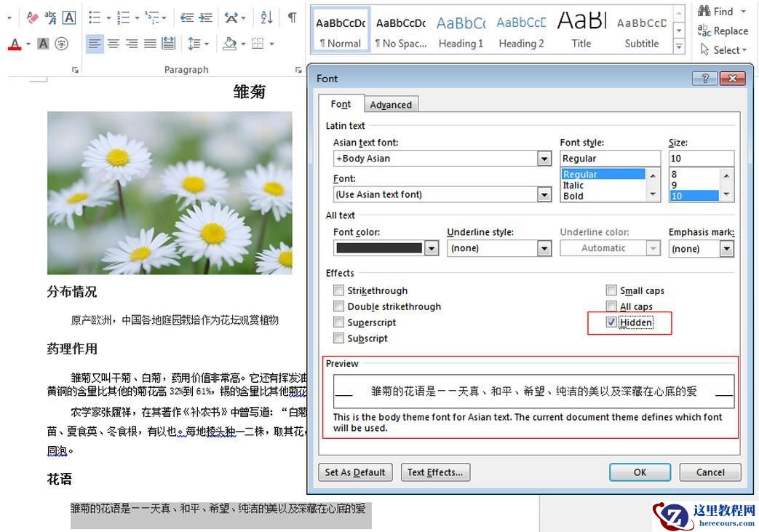The image size is (759, 532).
Task: Click the Decrease Indent icon
Action: coord(187,18)
